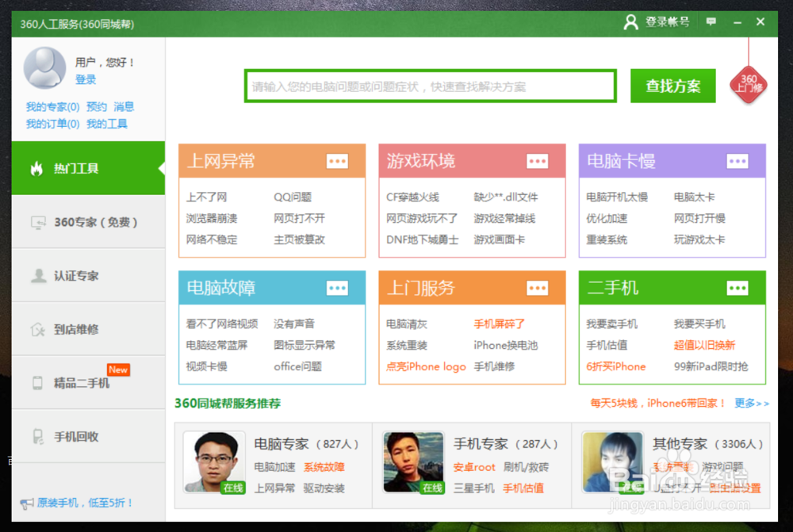
Task: Select 99新iPad限时抢 entry
Action: pyautogui.click(x=711, y=366)
